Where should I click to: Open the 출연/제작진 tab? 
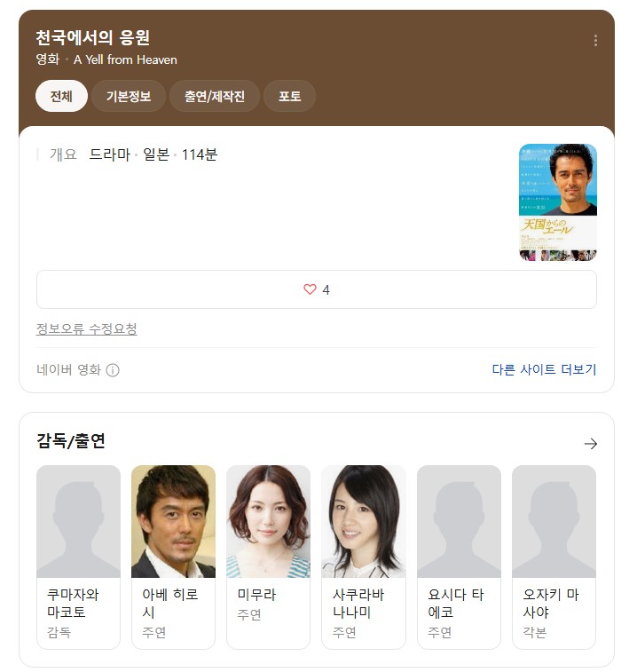pos(214,96)
